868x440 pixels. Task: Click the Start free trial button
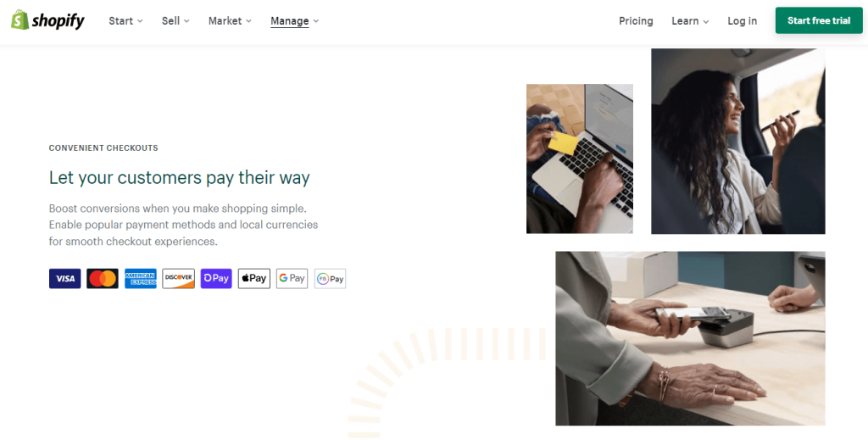tap(819, 20)
